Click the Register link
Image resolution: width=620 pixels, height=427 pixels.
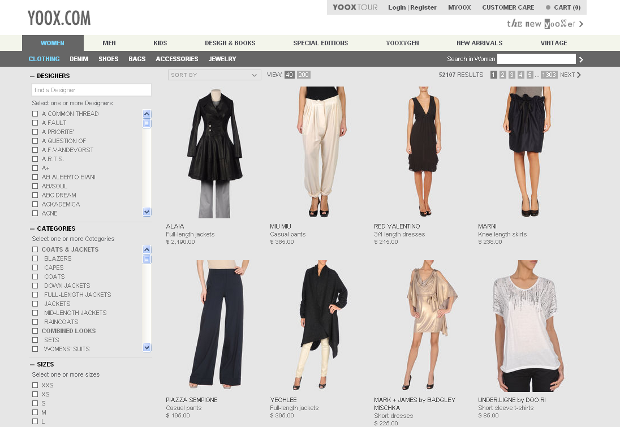pyautogui.click(x=423, y=8)
